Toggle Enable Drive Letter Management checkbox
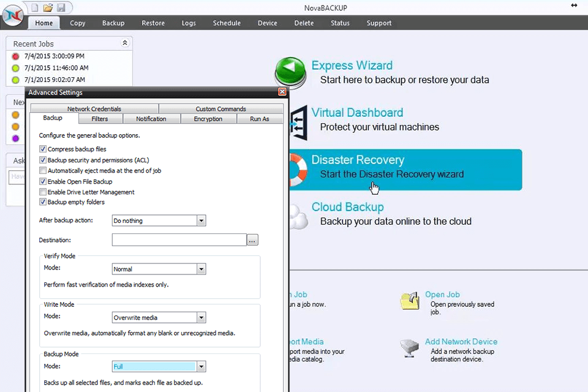Viewport: 588px width, 392px height. click(43, 192)
